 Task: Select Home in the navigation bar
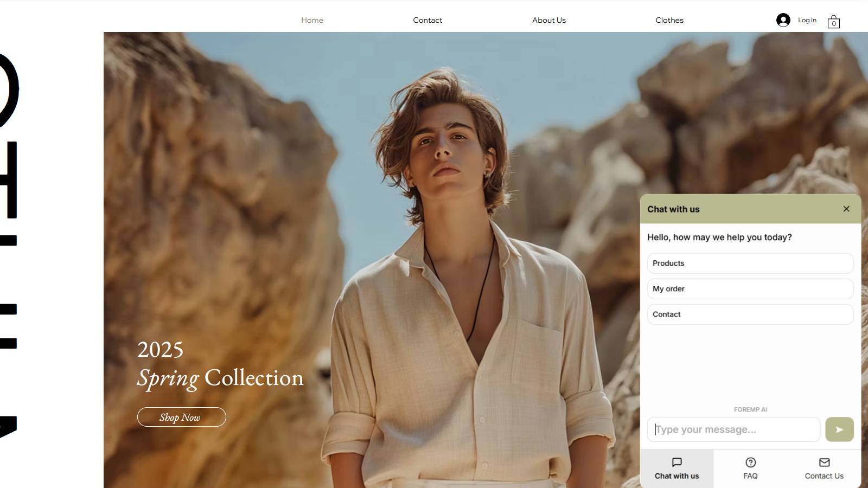312,20
